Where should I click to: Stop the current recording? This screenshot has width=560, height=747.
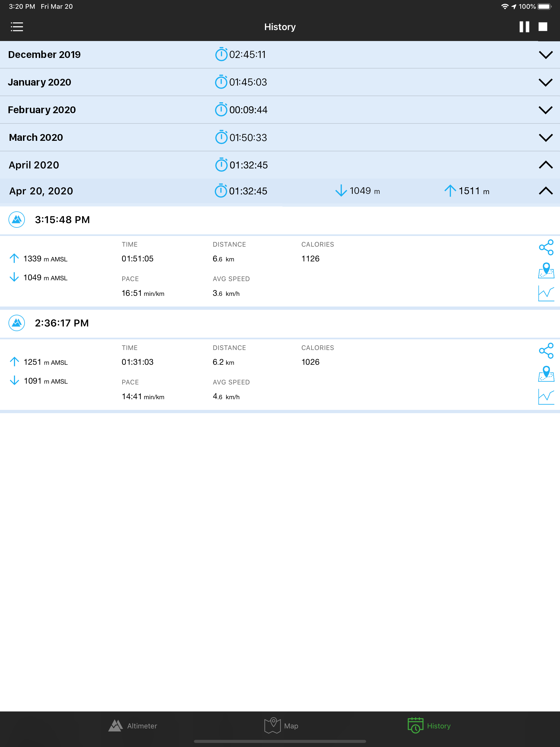coord(543,27)
